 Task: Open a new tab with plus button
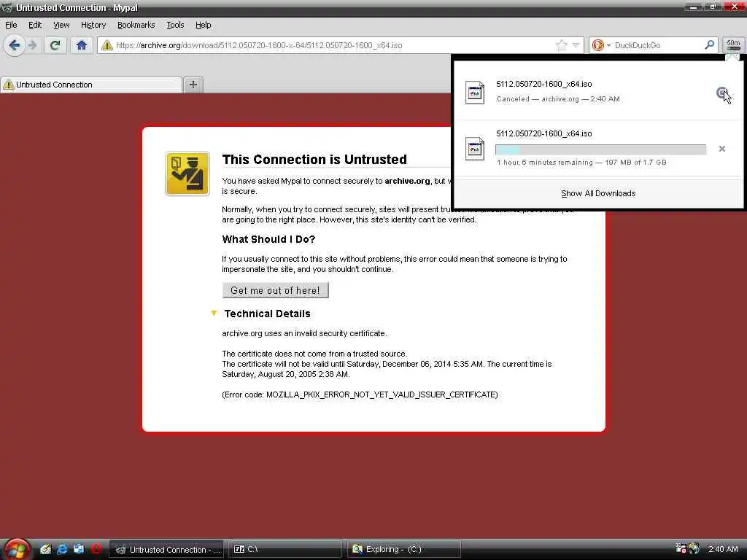[193, 85]
